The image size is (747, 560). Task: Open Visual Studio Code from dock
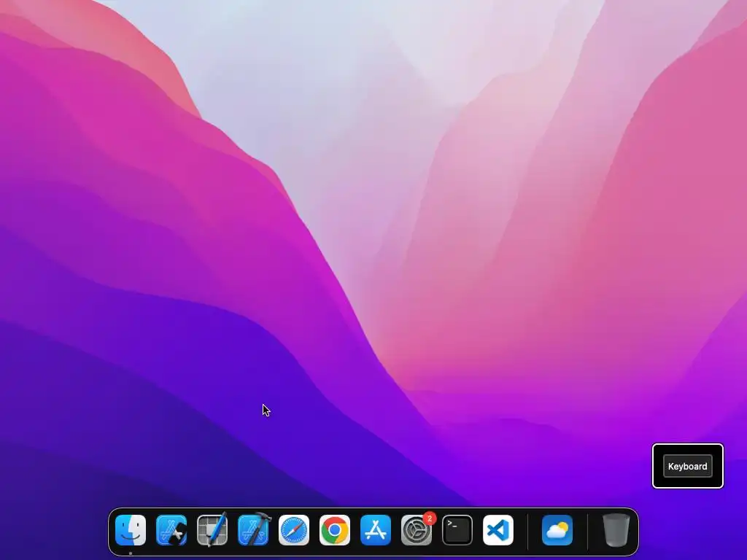tap(498, 530)
